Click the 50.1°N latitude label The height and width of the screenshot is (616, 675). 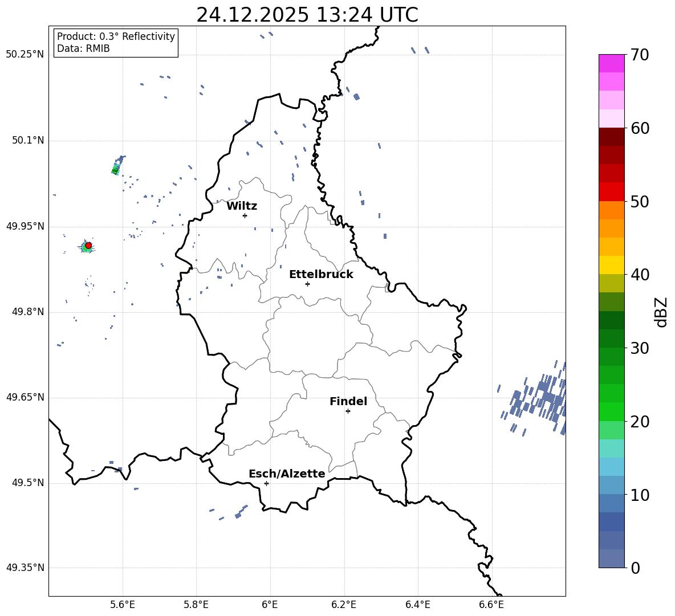[28, 140]
